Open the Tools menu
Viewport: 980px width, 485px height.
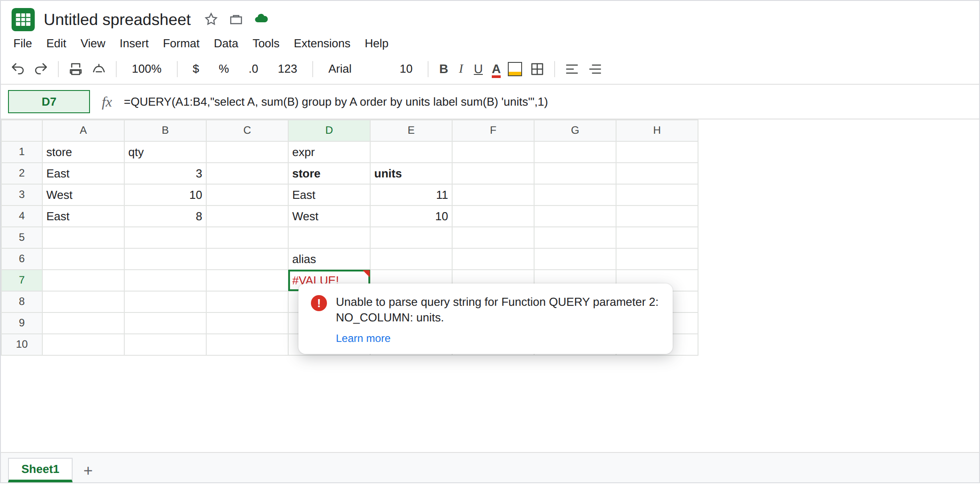pos(266,43)
